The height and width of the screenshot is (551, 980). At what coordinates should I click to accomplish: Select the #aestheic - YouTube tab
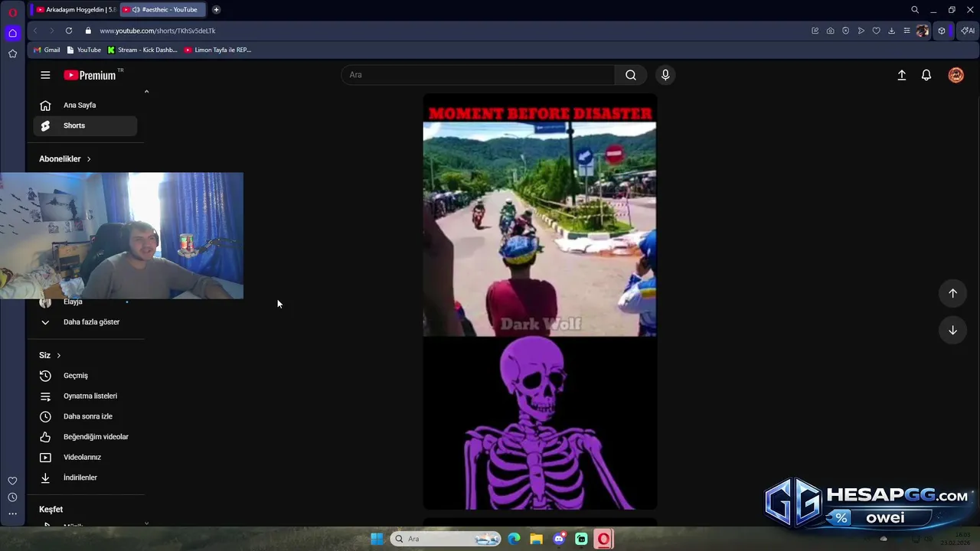(163, 10)
